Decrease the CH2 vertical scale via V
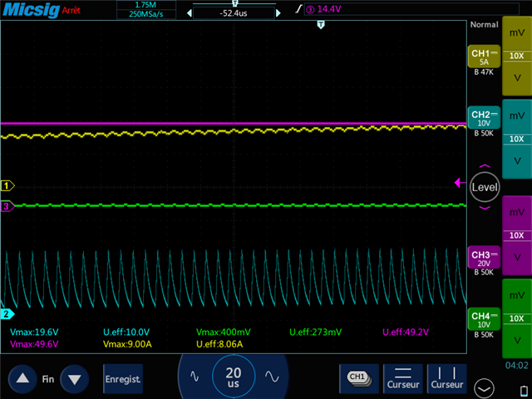 click(x=517, y=160)
